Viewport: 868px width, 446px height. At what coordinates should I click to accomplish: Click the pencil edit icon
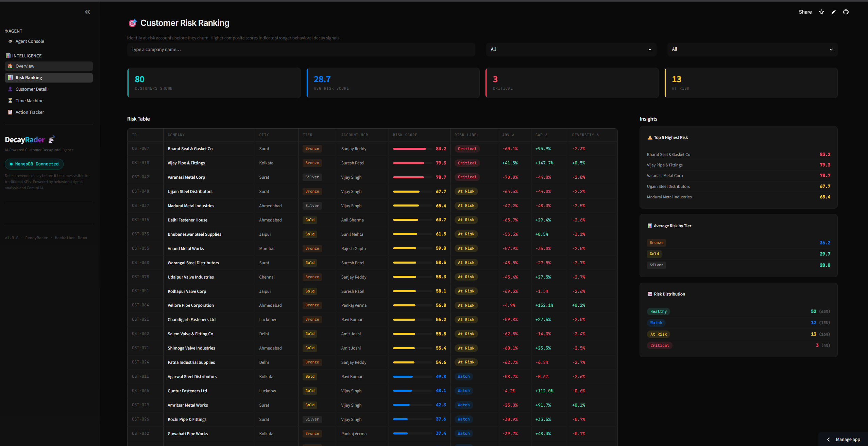pos(834,12)
